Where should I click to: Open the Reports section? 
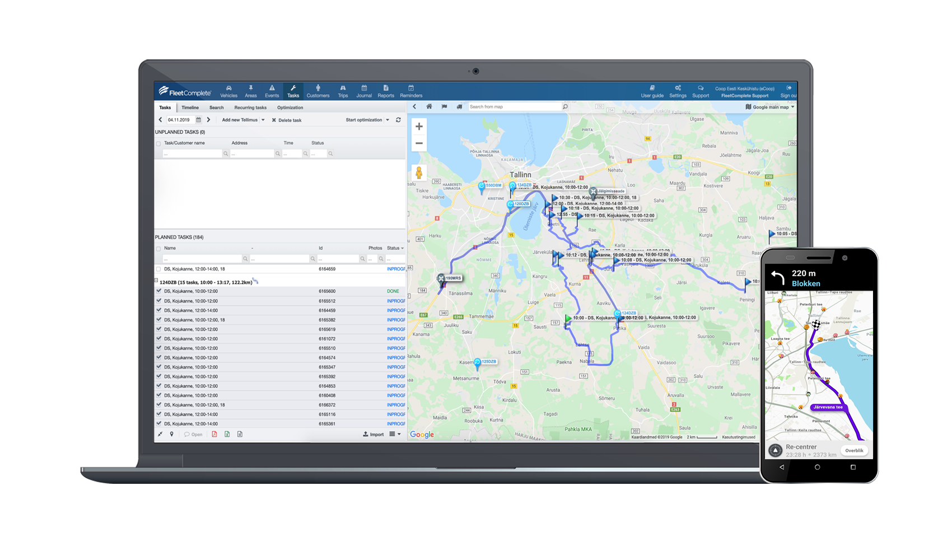386,91
